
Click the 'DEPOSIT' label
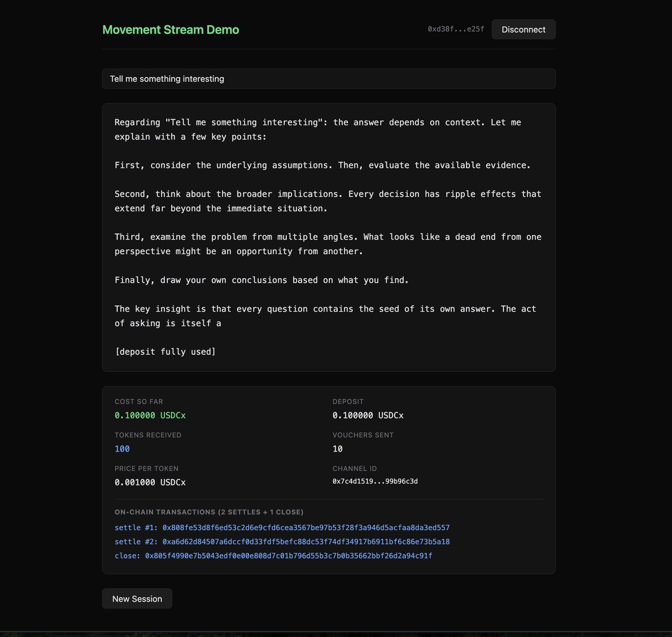click(348, 401)
